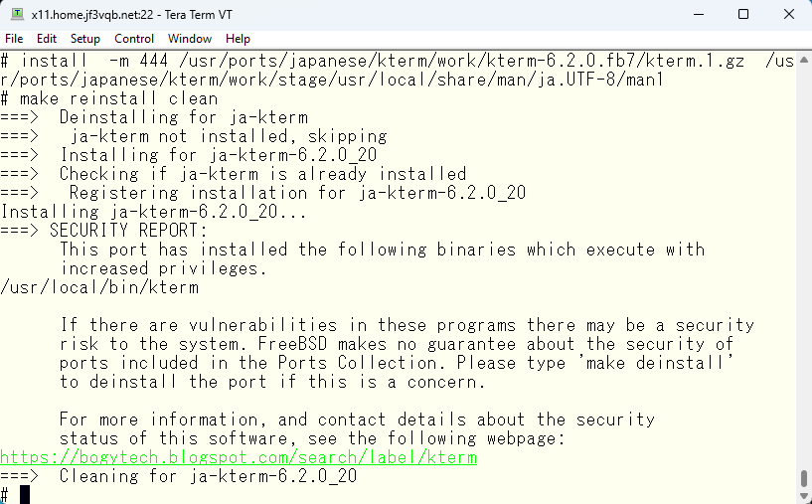The image size is (812, 504).
Task: Close the Tera Term window
Action: click(789, 15)
